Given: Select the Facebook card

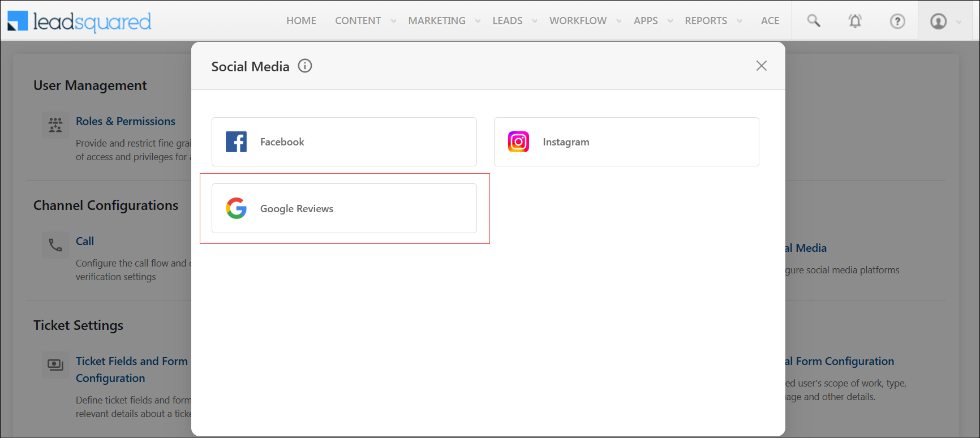Looking at the screenshot, I should pyautogui.click(x=344, y=141).
